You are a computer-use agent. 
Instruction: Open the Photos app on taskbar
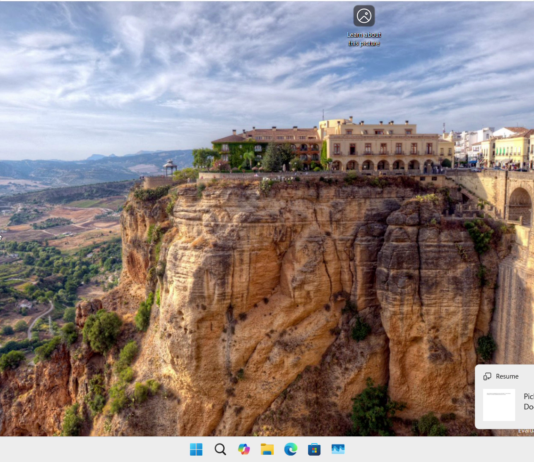click(x=338, y=449)
